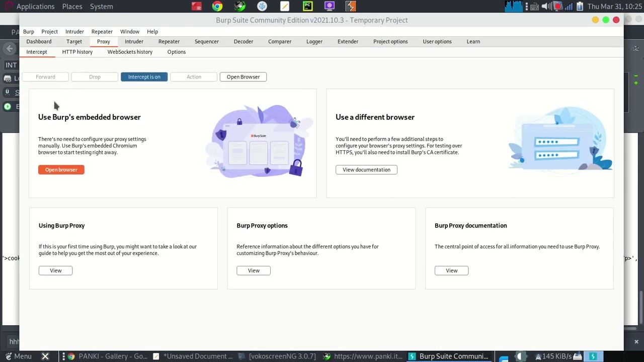Open the proxy Options sub-tab
Screen dimensions: 644x362
(x=177, y=52)
